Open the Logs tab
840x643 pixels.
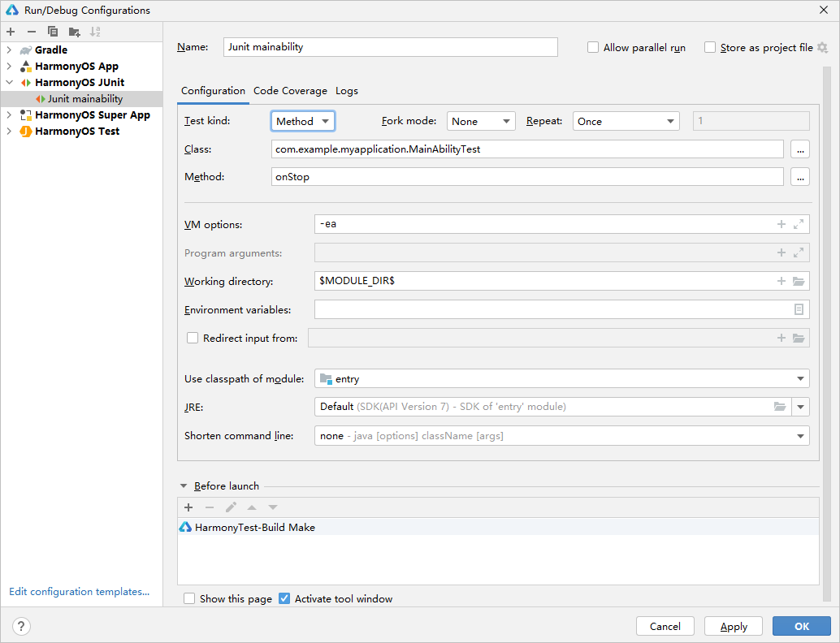tap(347, 91)
